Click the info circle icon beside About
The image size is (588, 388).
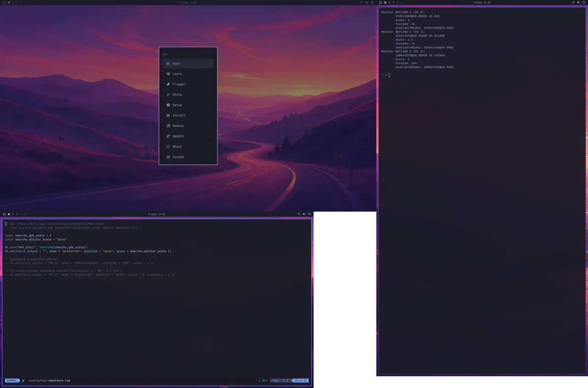168,147
